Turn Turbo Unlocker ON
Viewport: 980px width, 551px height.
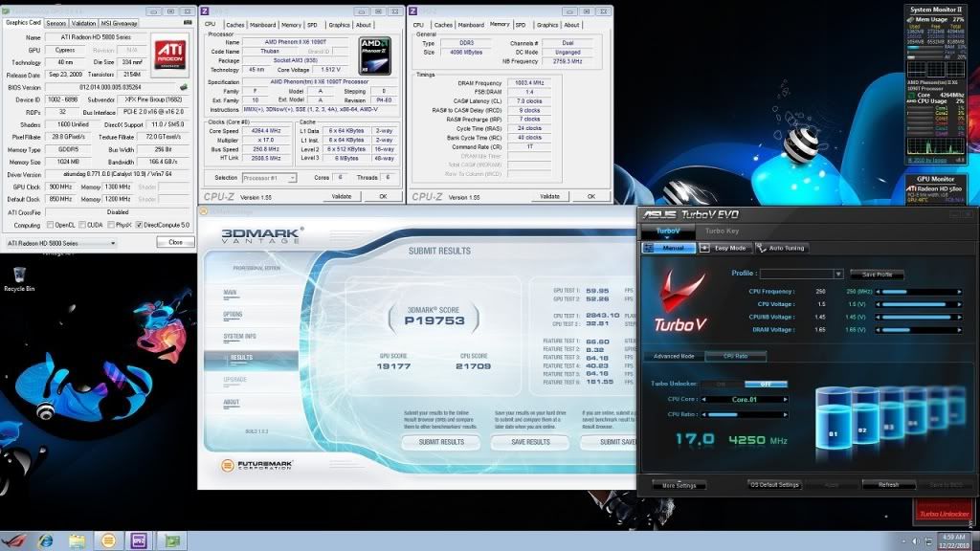(722, 385)
